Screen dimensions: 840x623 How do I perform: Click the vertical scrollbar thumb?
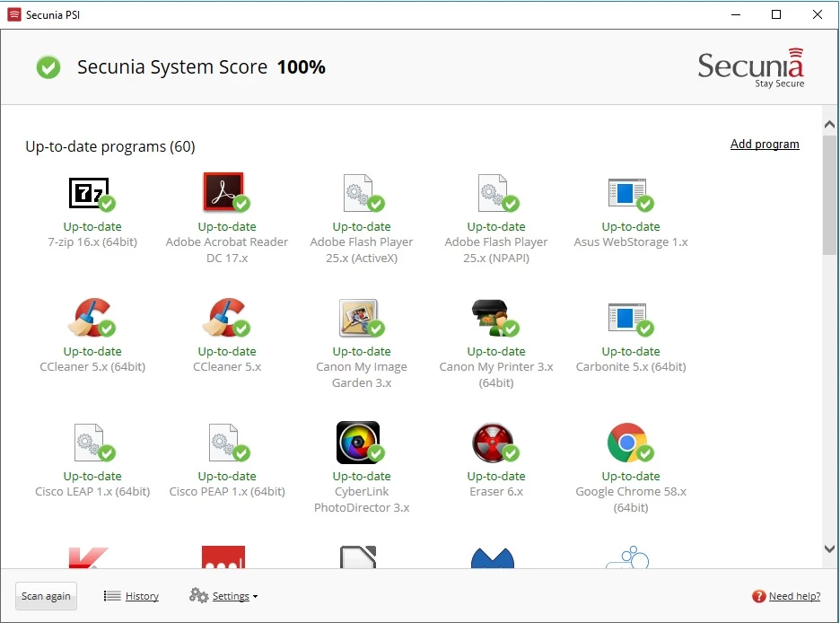[x=829, y=196]
